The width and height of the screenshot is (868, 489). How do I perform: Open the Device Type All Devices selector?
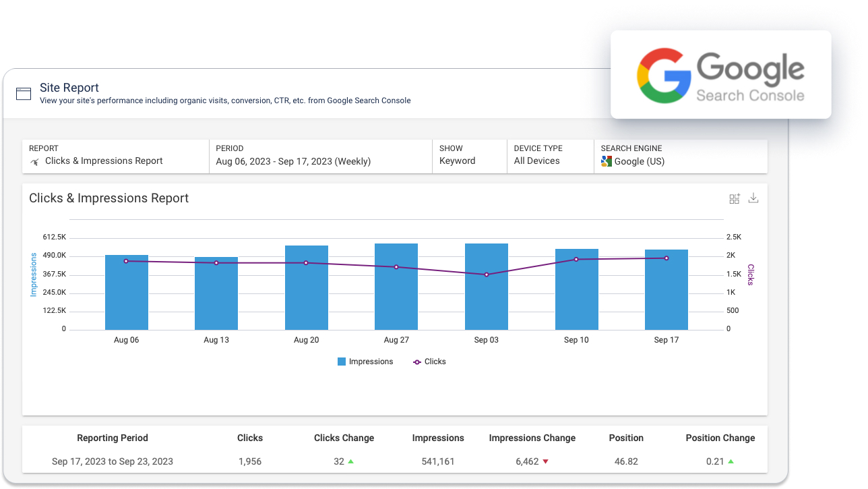pos(549,156)
